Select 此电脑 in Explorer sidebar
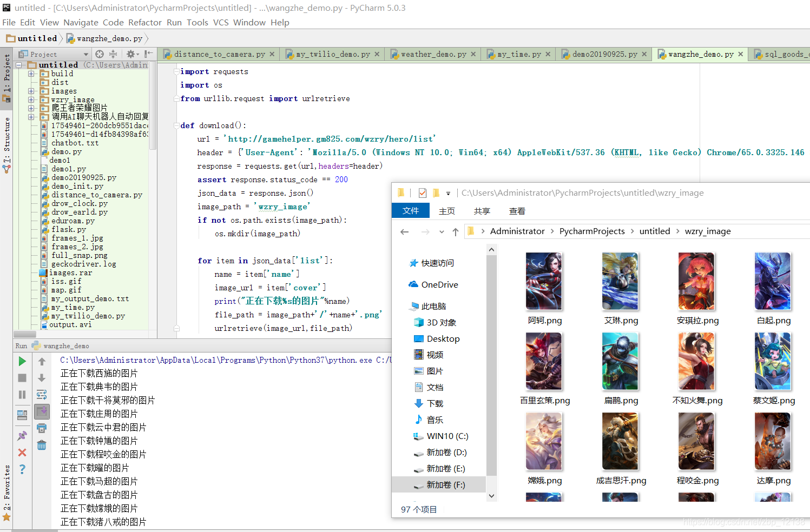Viewport: 810px width, 532px height. [428, 307]
